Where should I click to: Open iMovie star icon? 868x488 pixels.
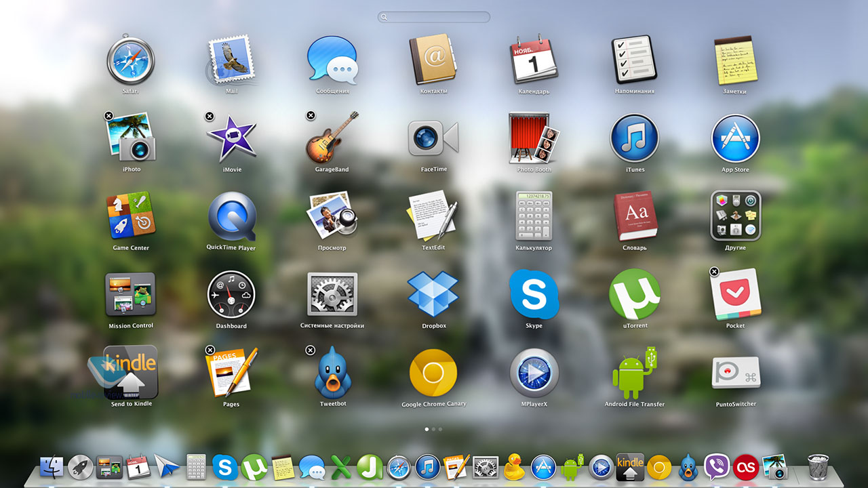click(x=231, y=138)
